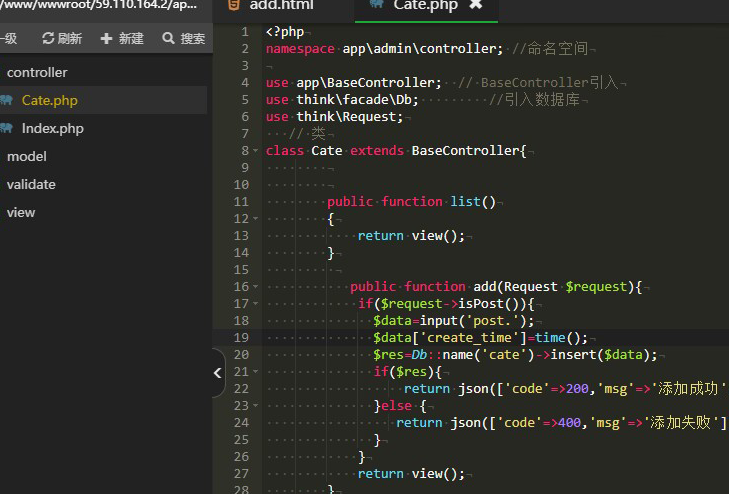This screenshot has height=494, width=729.
Task: Place cursor on 'namespace' keyword
Action: tap(300, 49)
